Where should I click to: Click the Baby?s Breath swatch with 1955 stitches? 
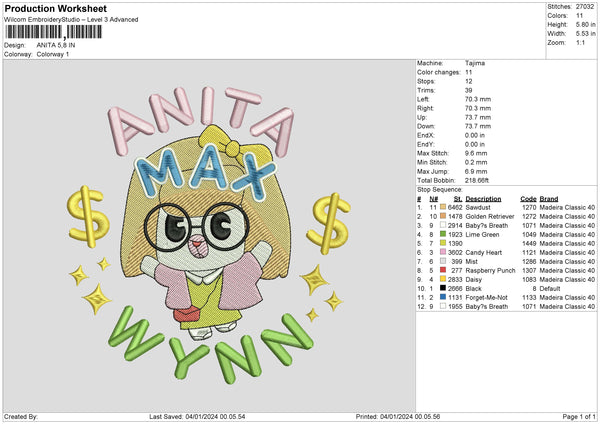[x=443, y=306]
